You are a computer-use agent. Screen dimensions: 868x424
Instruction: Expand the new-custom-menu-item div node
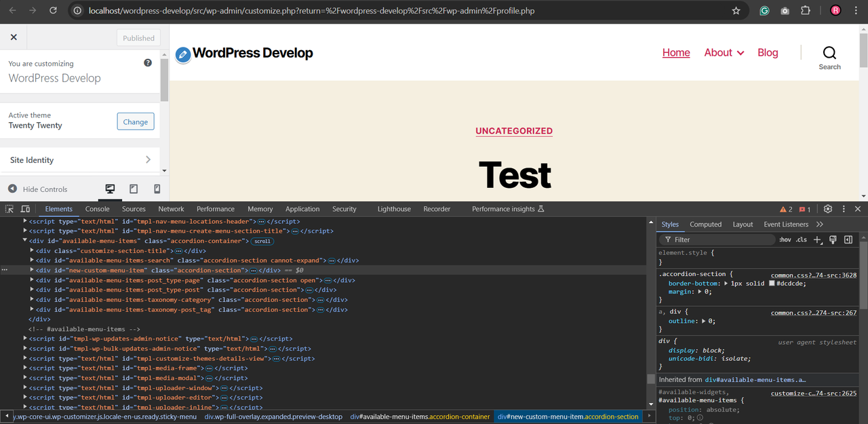tap(32, 270)
